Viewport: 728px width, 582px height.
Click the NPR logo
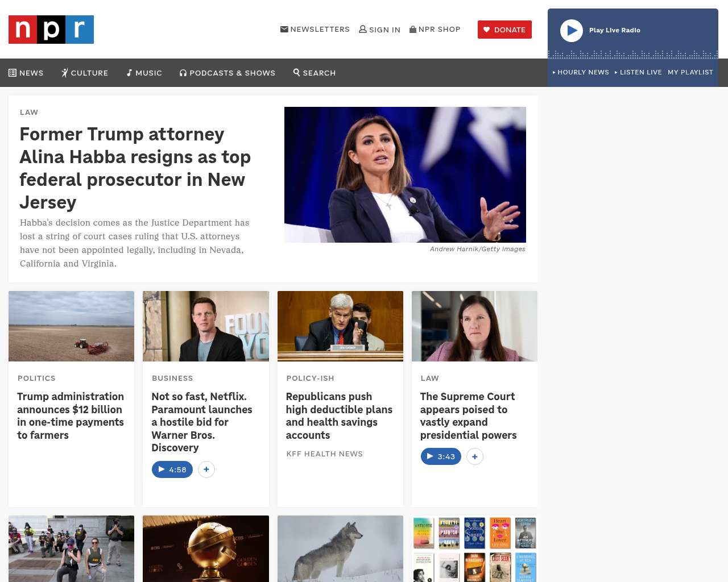(x=51, y=30)
